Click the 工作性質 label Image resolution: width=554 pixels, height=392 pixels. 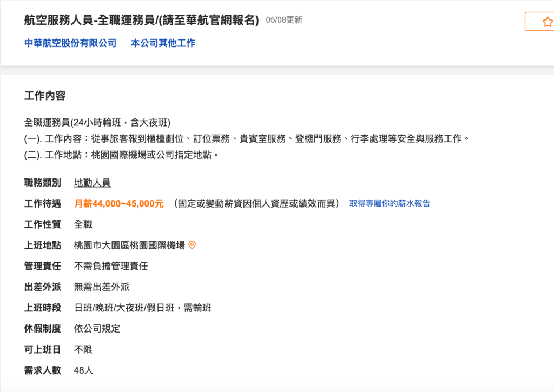tap(42, 224)
